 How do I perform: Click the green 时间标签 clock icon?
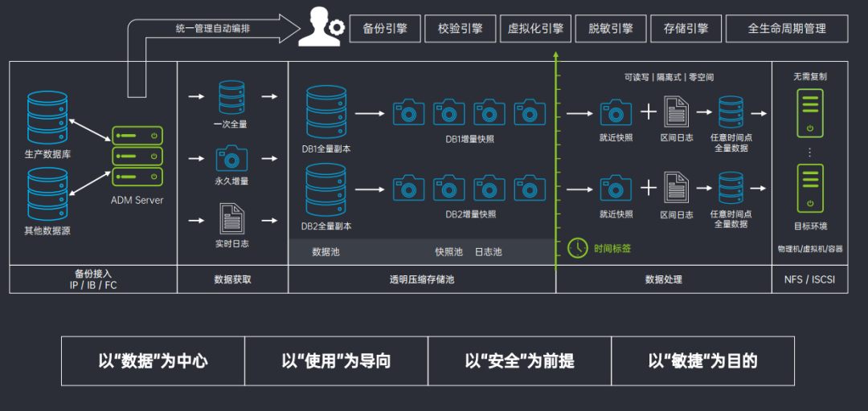pos(577,248)
